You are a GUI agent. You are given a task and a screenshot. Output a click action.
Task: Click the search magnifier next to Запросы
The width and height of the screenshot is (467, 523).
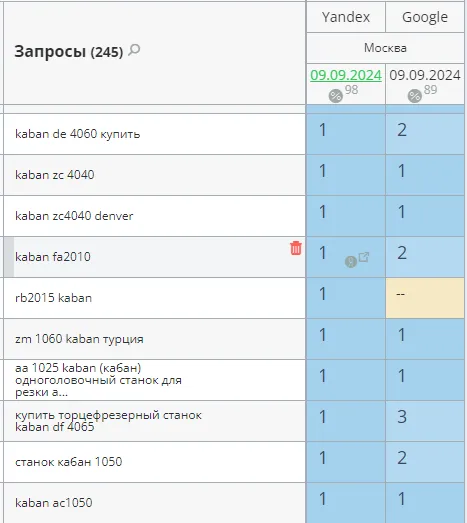click(x=134, y=50)
